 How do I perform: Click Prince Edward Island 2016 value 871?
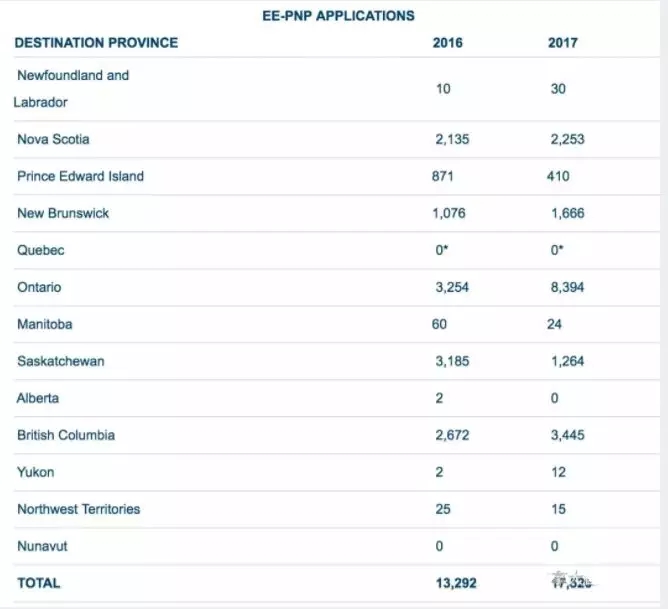pos(443,176)
